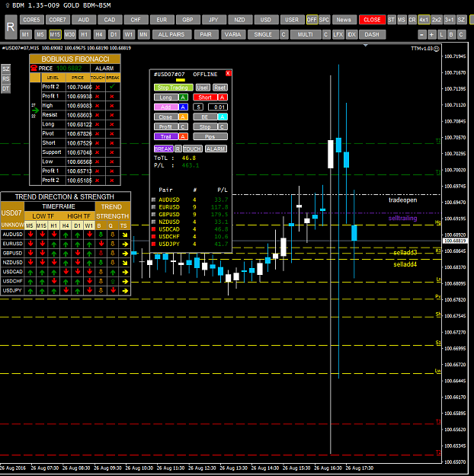
Task: Click the purple Trail button
Action: [x=166, y=136]
